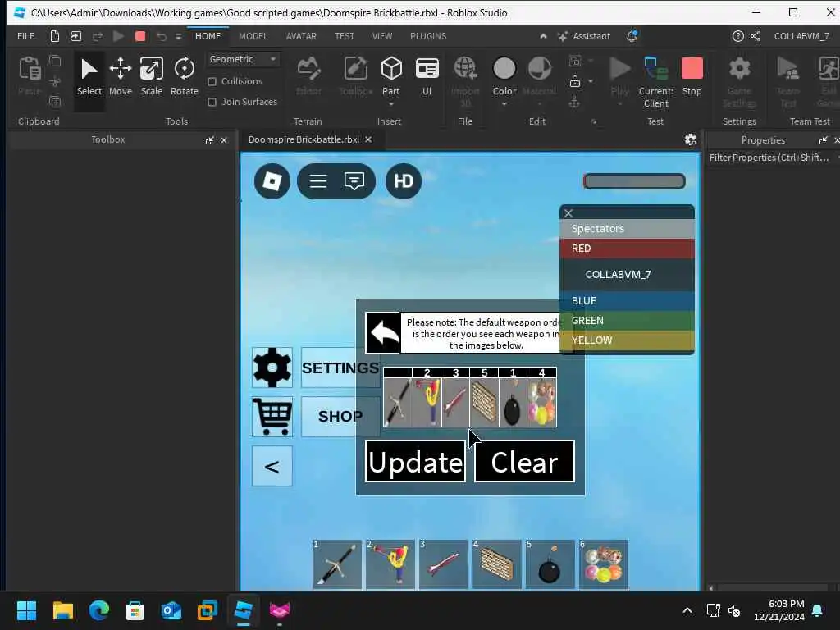Open Microsoft Edge from the taskbar
The width and height of the screenshot is (840, 630).
click(99, 610)
